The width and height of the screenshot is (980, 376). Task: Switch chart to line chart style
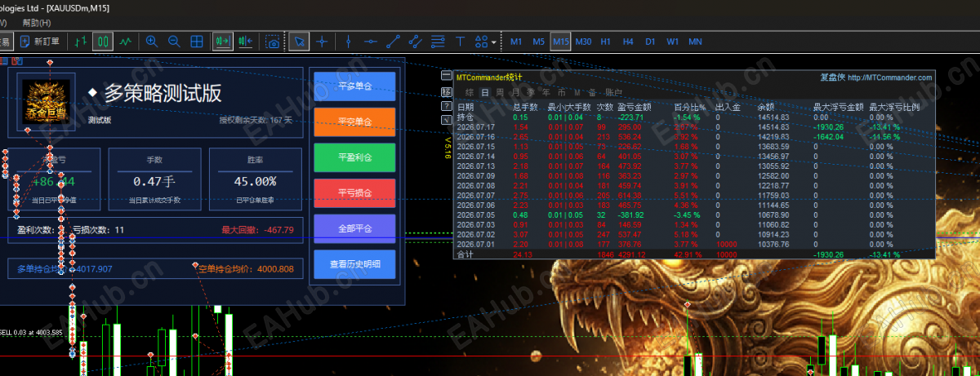click(x=126, y=41)
